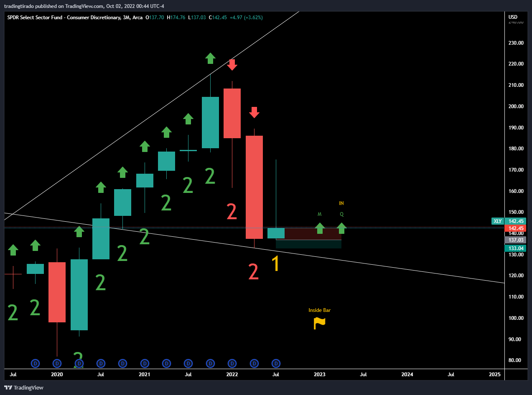Click the dividend D marker between Jul 2021 and 2022
532x395 pixels.
(210, 363)
